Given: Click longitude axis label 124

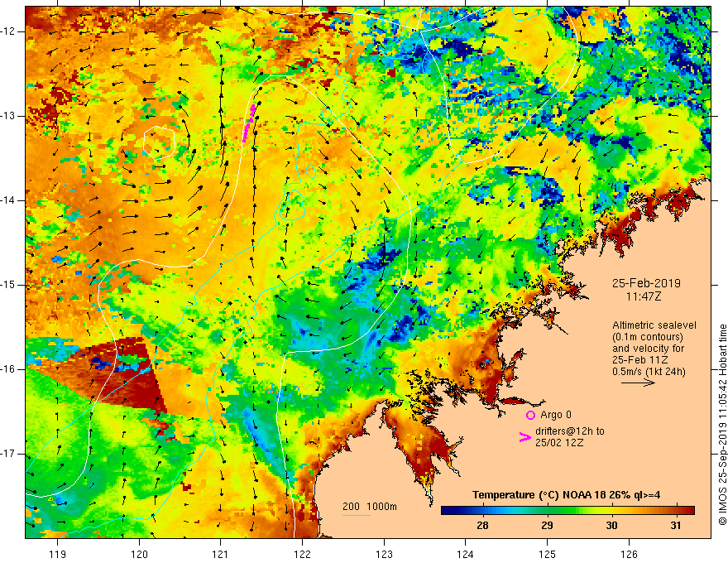Looking at the screenshot, I should (465, 554).
